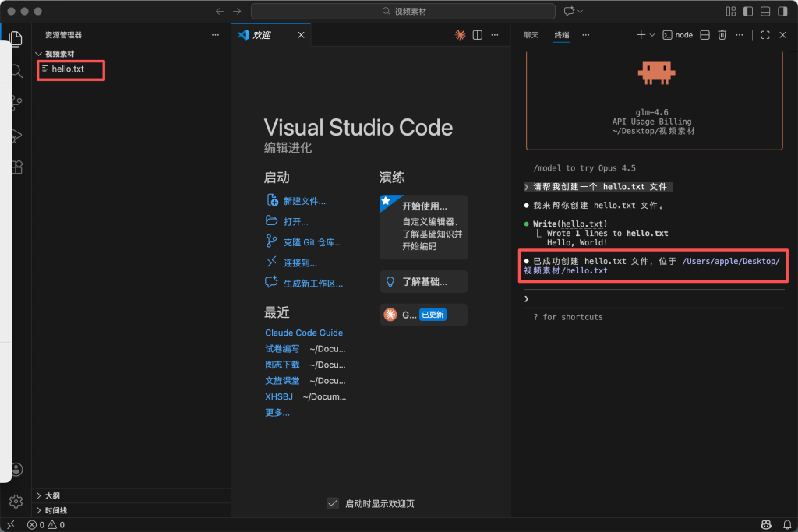Open the Explorer view in activity bar
798x532 pixels.
click(x=16, y=39)
